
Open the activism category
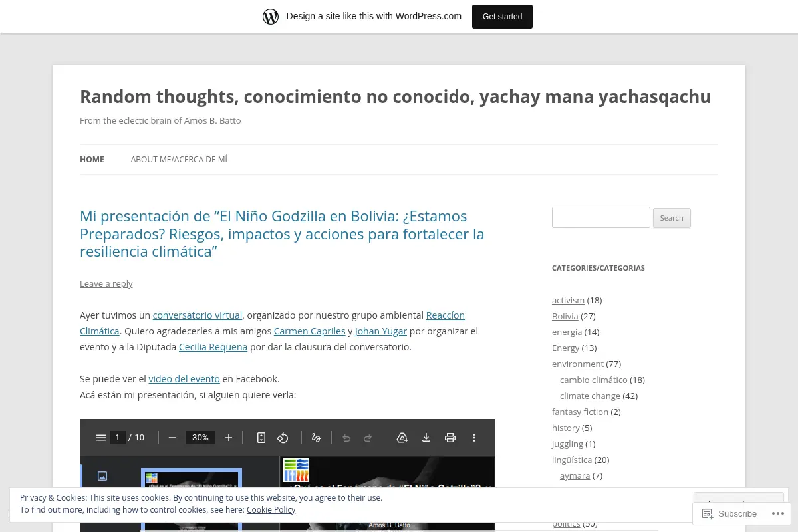pos(568,300)
